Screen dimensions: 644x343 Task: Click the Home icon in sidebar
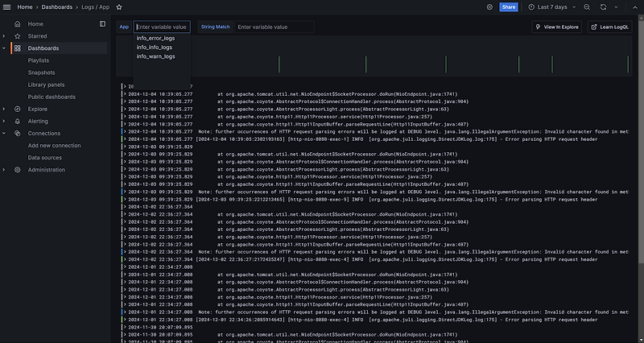click(x=17, y=24)
